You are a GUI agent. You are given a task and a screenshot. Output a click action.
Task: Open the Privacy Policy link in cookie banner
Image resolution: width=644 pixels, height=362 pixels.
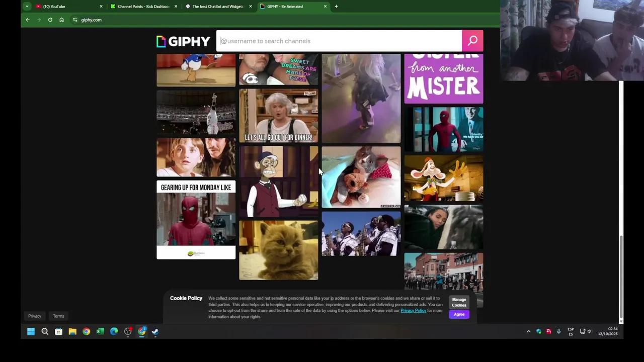pos(413,311)
